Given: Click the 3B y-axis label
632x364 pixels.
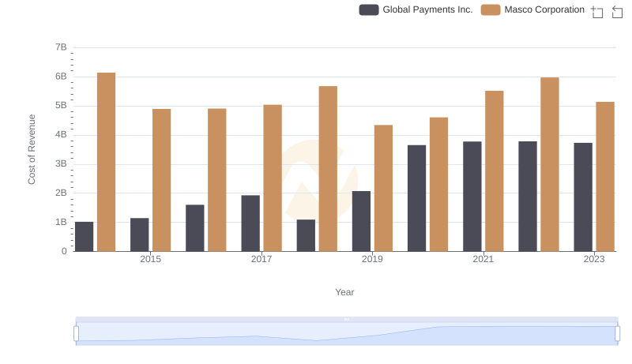Looking at the screenshot, I should (61, 164).
